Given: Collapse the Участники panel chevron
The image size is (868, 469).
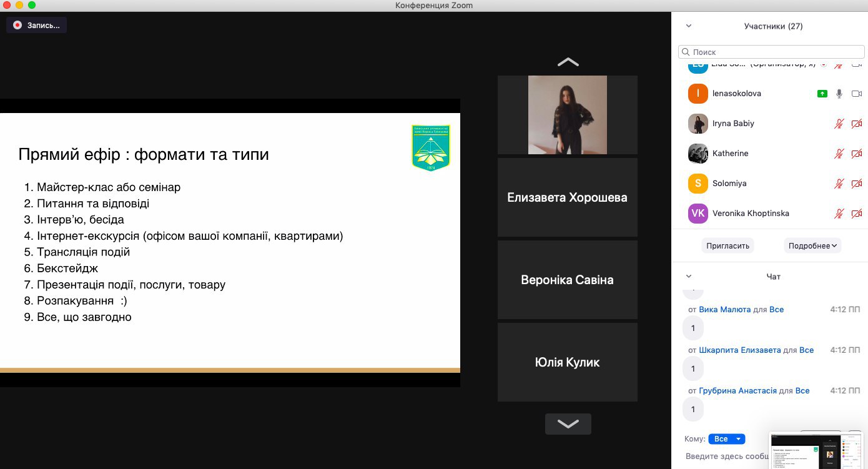Looking at the screenshot, I should 689,26.
